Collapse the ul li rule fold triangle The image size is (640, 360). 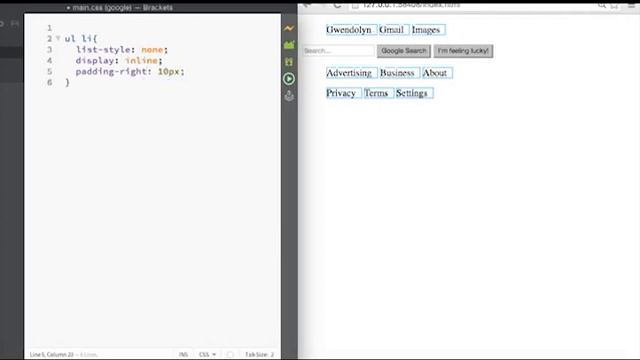point(58,38)
